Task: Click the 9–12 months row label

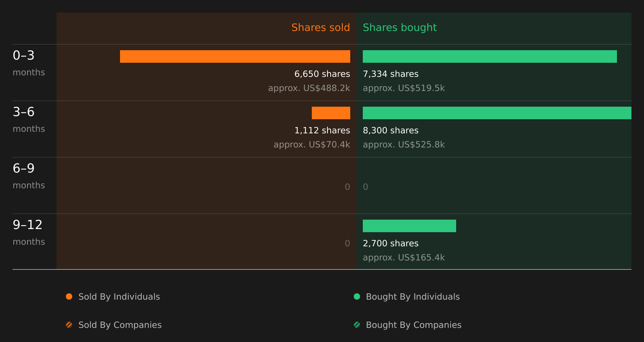Action: pyautogui.click(x=29, y=233)
